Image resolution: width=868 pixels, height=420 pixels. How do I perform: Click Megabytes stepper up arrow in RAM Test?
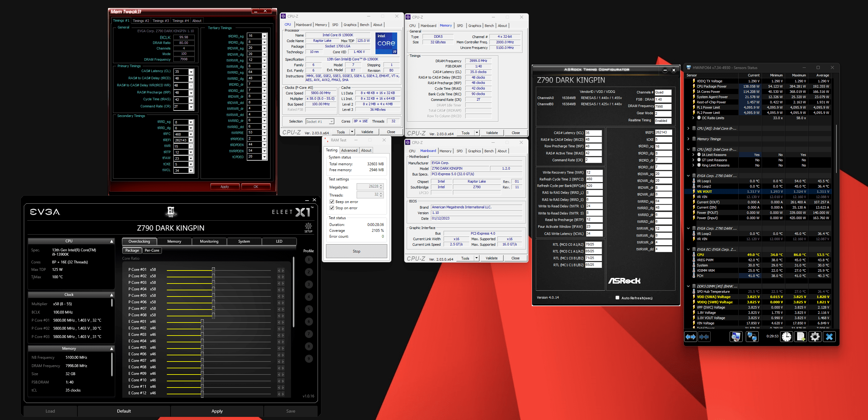click(x=381, y=185)
